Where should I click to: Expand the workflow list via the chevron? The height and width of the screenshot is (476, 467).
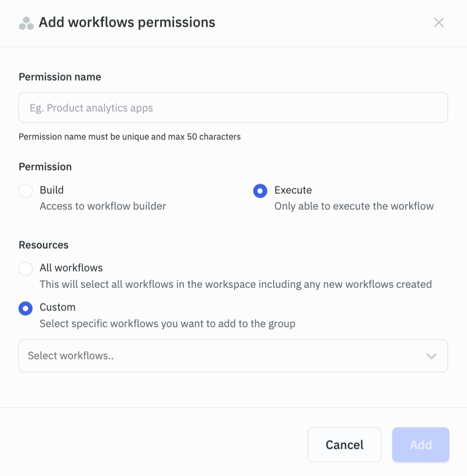pos(431,356)
